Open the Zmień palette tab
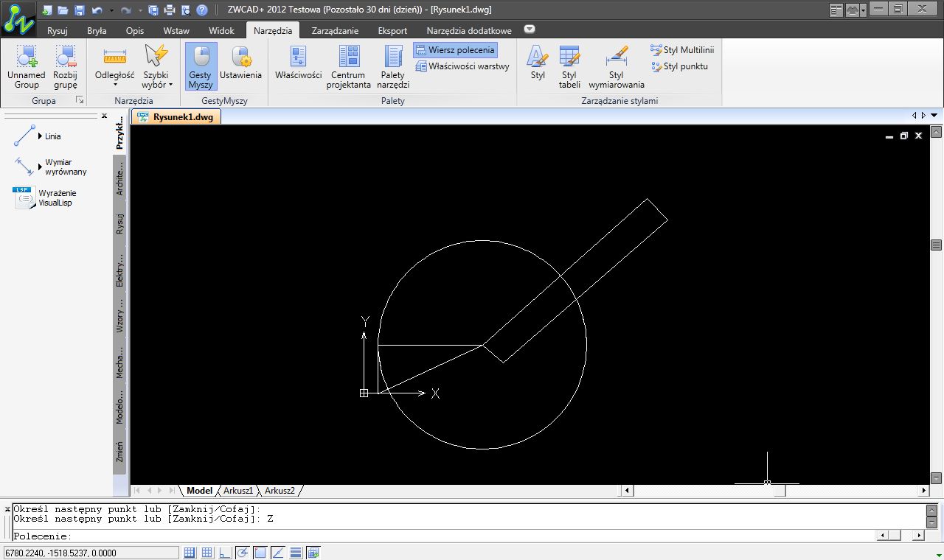Screen dimensions: 944x560 (x=120, y=451)
